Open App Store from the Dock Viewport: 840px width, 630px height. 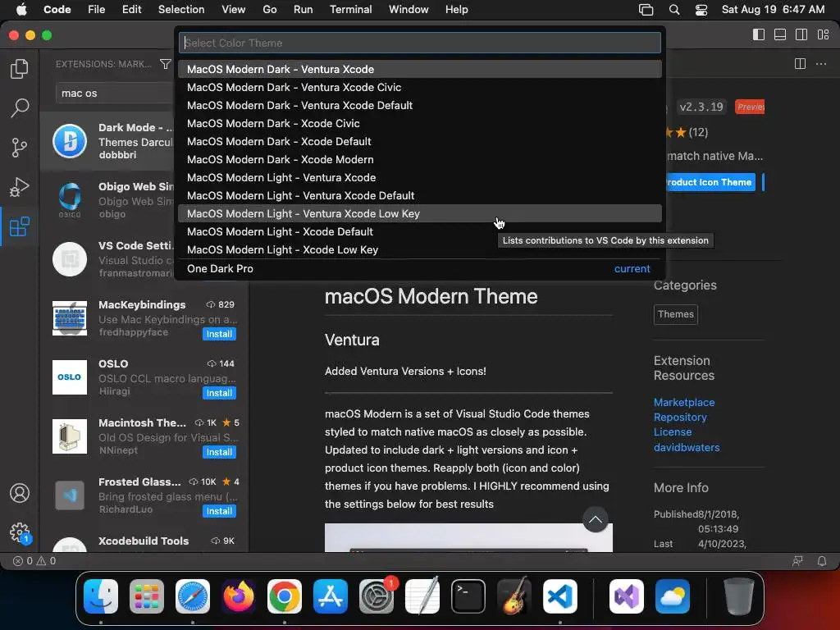(331, 596)
